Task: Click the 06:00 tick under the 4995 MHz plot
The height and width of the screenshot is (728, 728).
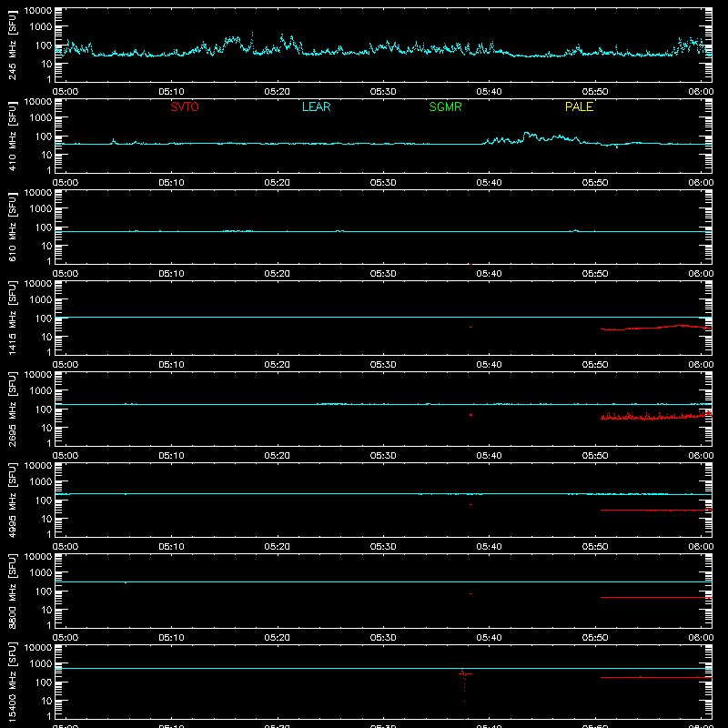Action: coord(701,547)
